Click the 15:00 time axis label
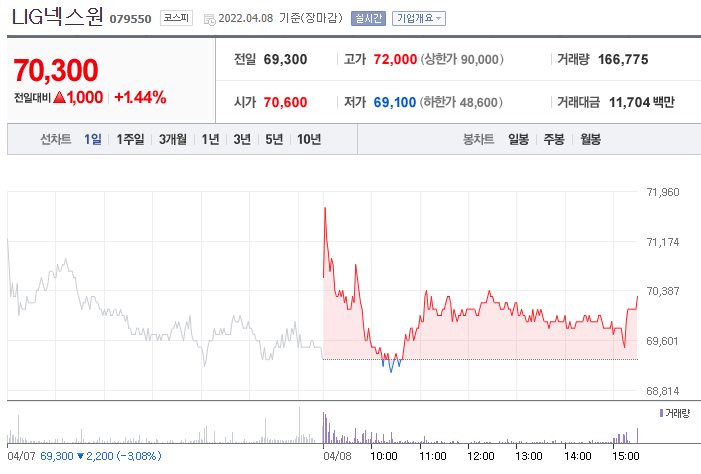The image size is (701, 474). 626,456
